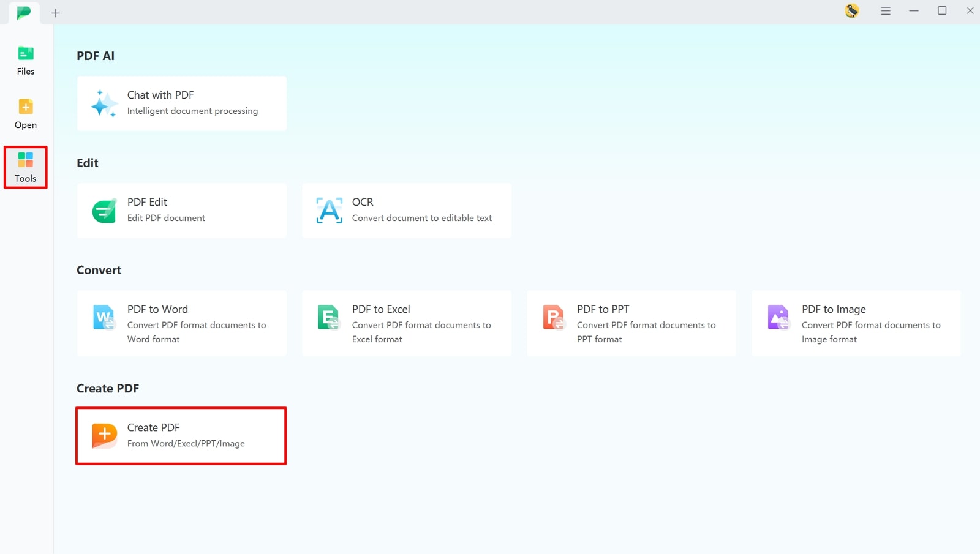
Task: Click the orange Create PDF plus icon
Action: (x=104, y=435)
